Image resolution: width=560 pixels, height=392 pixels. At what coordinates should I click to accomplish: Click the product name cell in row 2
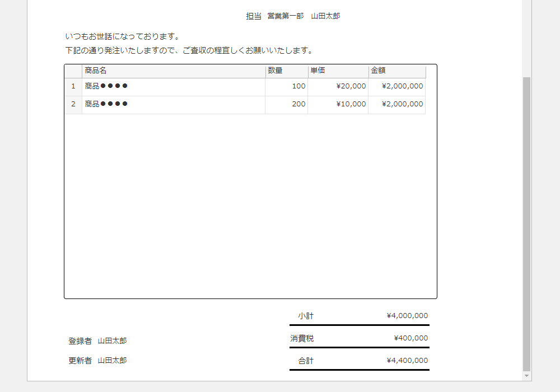coord(174,105)
